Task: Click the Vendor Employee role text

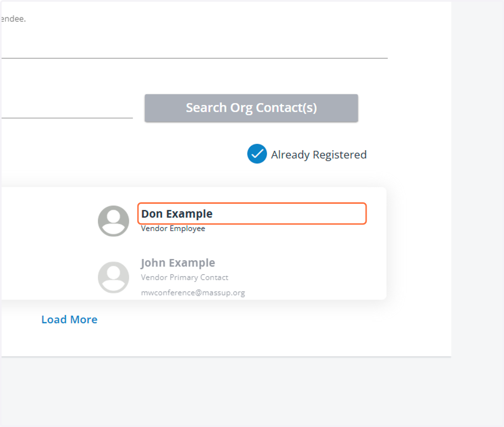Action: 173,229
